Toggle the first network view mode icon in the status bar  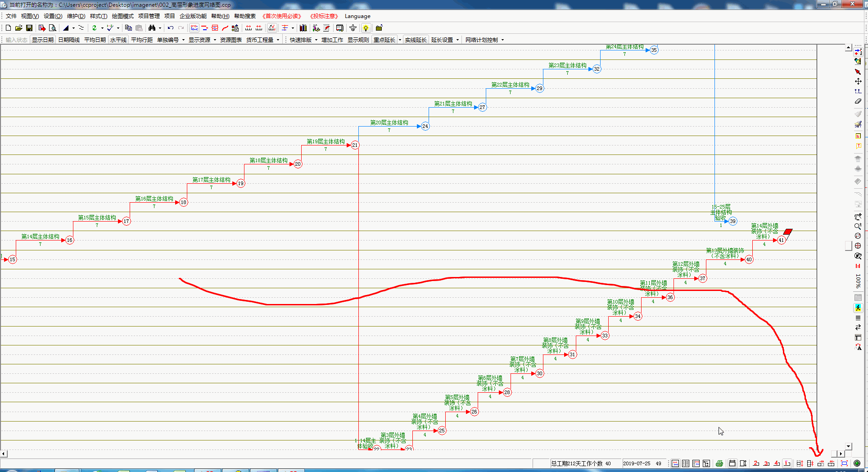click(676, 463)
